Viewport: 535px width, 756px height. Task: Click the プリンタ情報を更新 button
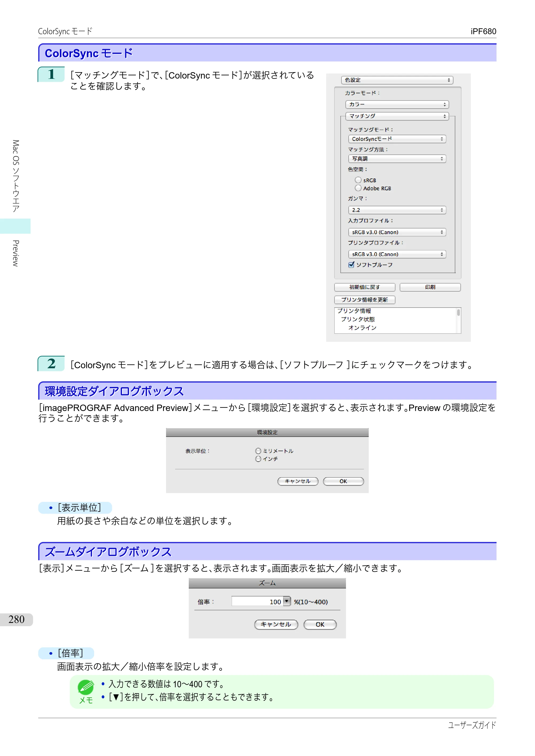pos(365,300)
